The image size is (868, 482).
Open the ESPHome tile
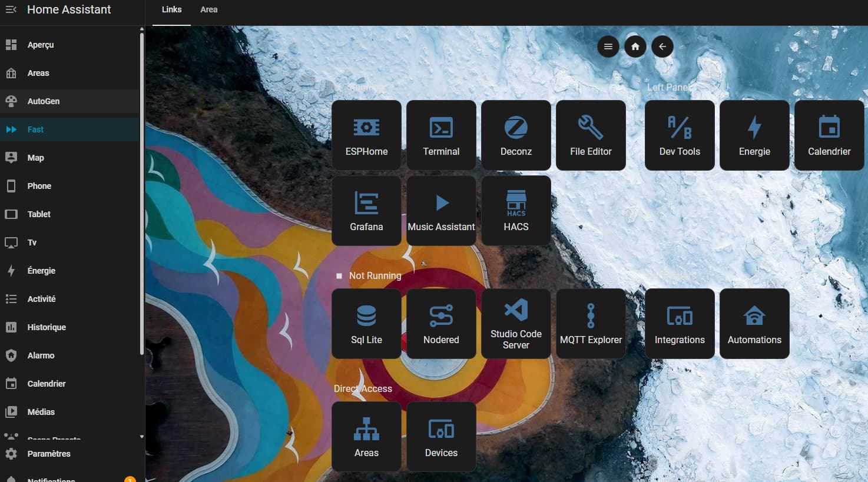tap(366, 135)
